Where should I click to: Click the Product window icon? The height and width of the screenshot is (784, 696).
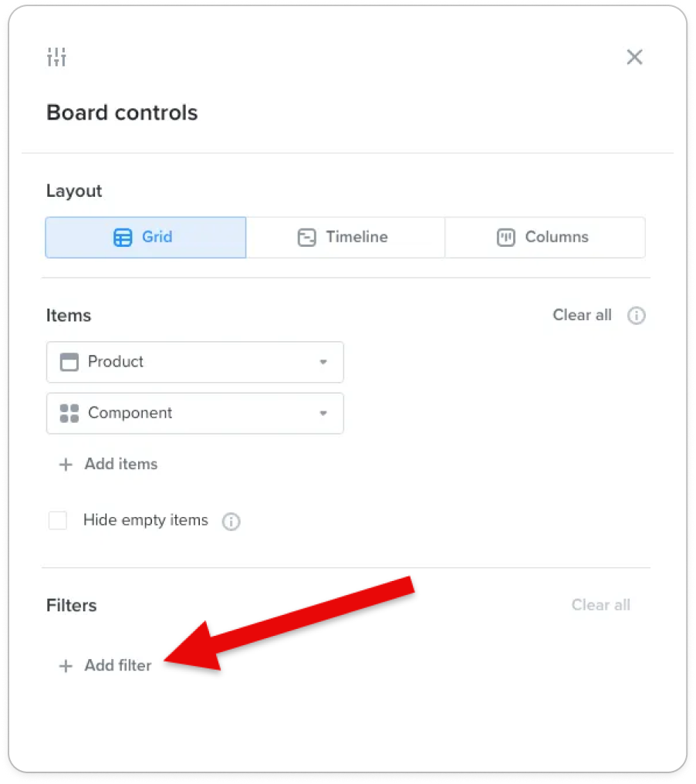tap(69, 362)
